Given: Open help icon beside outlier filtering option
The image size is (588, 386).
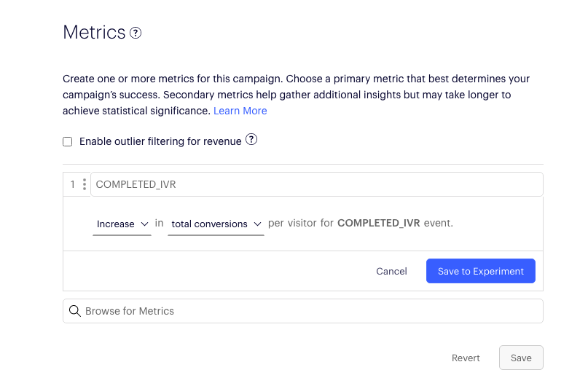Looking at the screenshot, I should 251,139.
